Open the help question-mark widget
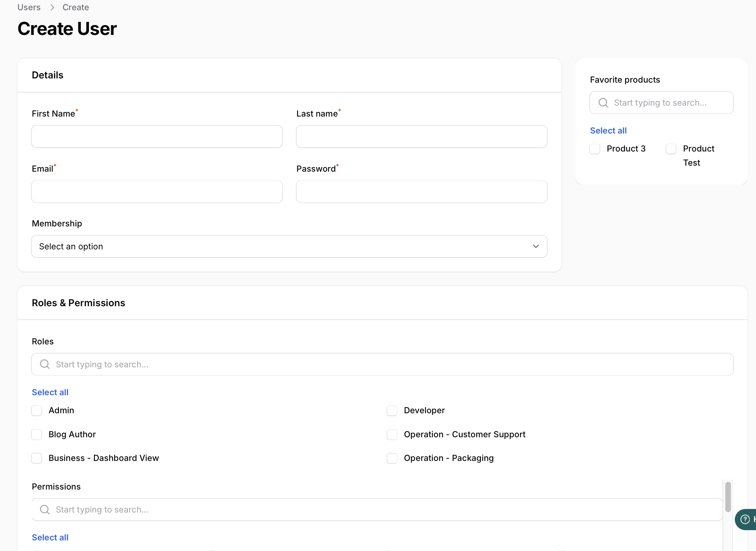 click(x=745, y=519)
